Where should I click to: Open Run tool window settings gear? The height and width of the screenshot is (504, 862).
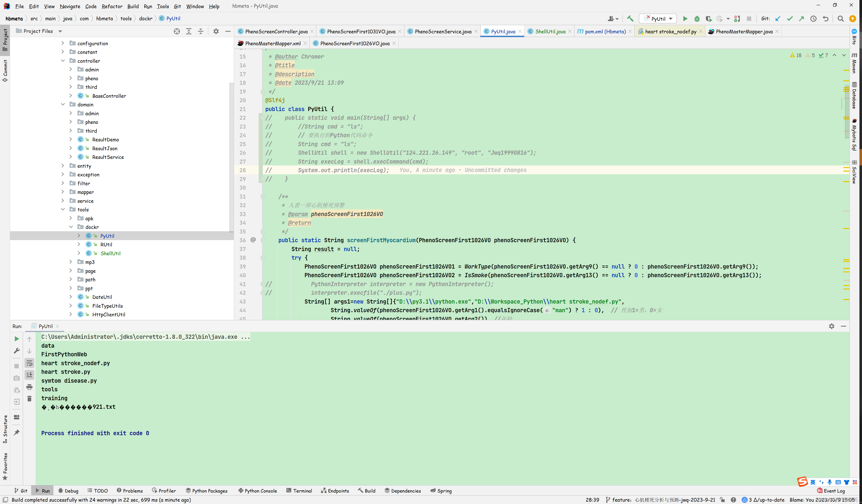point(832,326)
